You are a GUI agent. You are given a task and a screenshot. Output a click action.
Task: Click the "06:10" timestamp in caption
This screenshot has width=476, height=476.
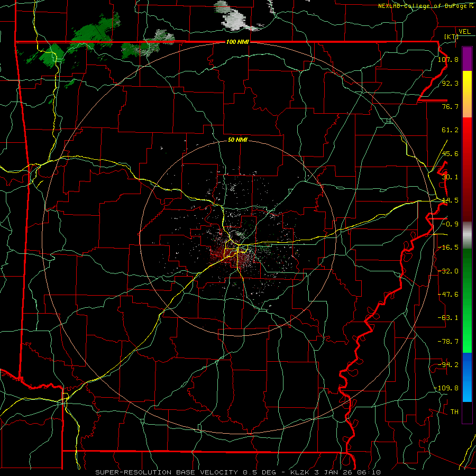[369, 472]
